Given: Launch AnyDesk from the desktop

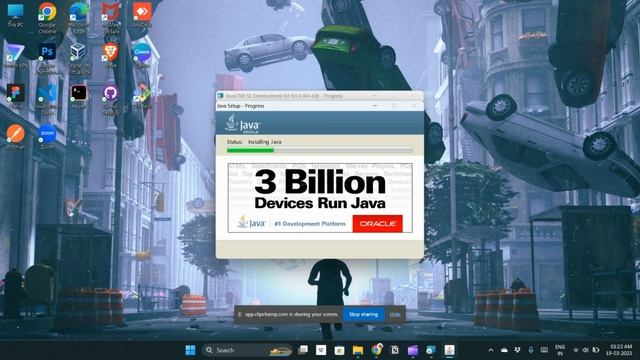Looking at the screenshot, I should 142,16.
